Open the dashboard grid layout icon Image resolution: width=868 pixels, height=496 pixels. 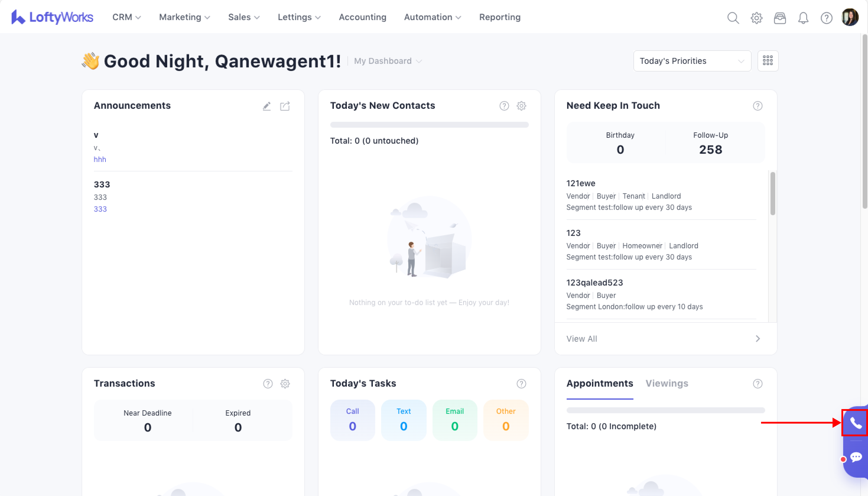(x=768, y=61)
